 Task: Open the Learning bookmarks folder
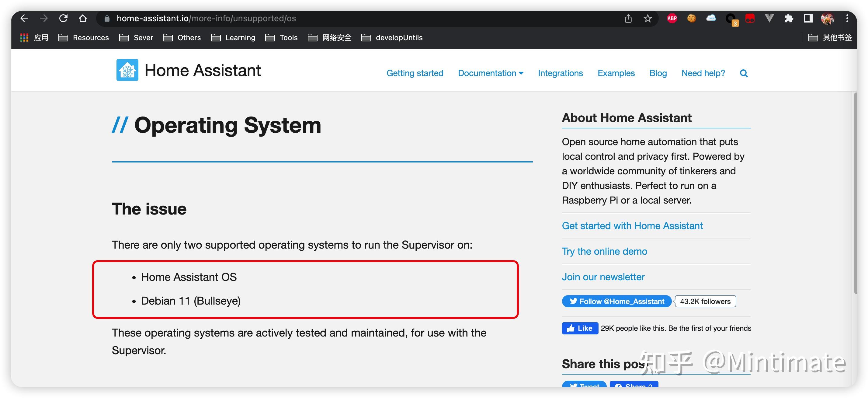[233, 37]
